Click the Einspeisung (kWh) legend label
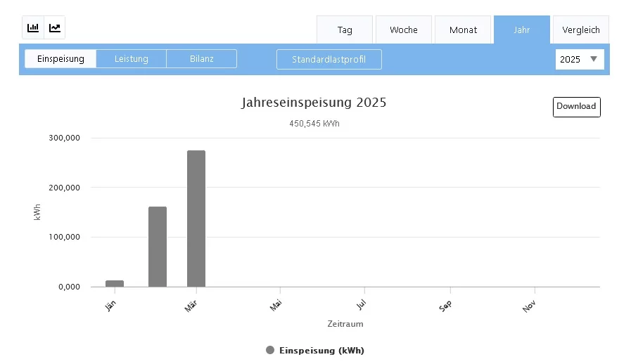The height and width of the screenshot is (364, 631). click(x=321, y=350)
